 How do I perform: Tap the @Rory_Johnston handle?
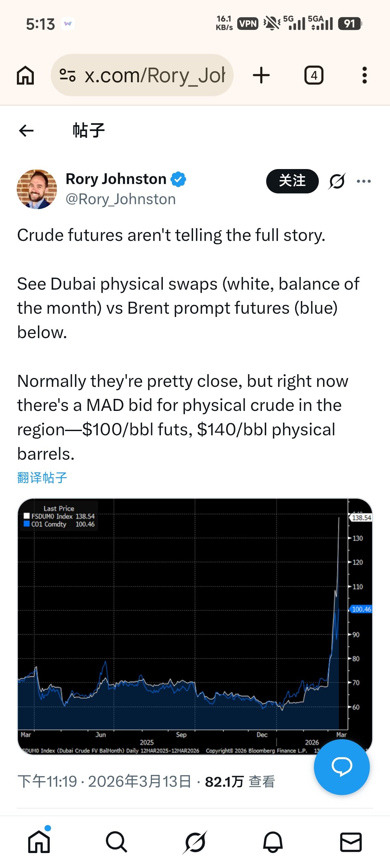(x=121, y=199)
